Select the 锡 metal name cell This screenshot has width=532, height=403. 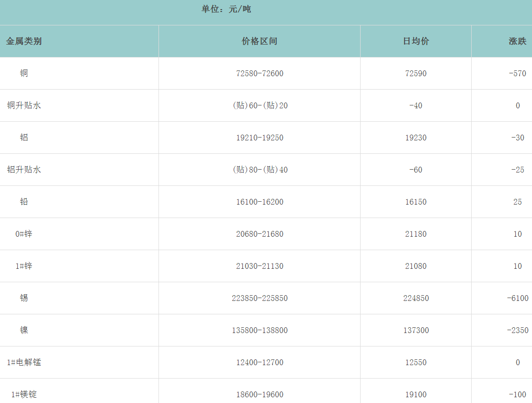click(24, 298)
